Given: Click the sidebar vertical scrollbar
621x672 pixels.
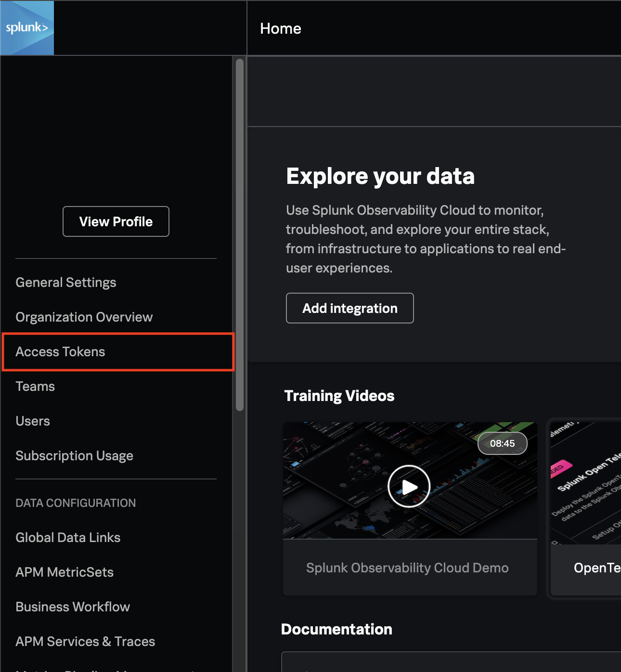Looking at the screenshot, I should 240,235.
